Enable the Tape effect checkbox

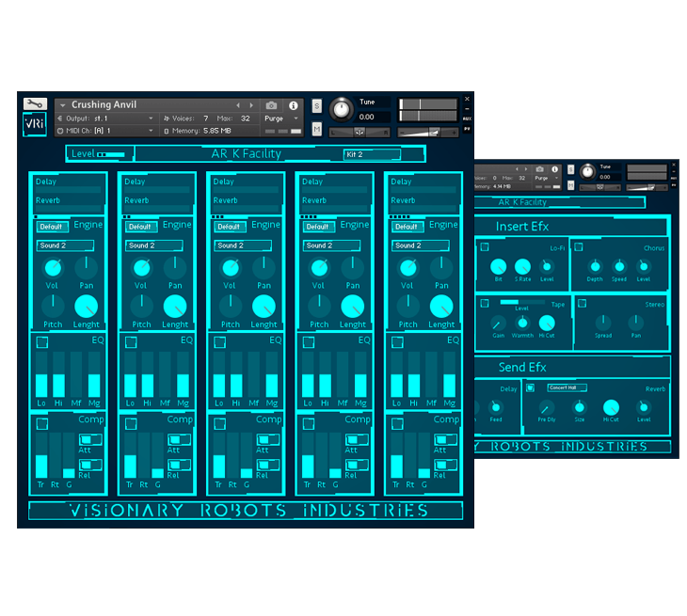tap(485, 304)
